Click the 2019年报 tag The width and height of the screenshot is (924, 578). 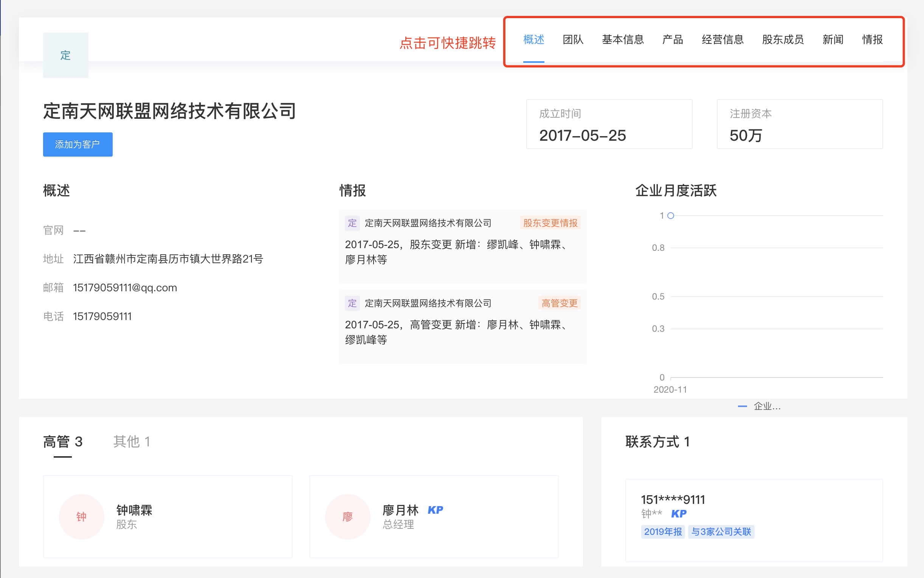pyautogui.click(x=663, y=531)
